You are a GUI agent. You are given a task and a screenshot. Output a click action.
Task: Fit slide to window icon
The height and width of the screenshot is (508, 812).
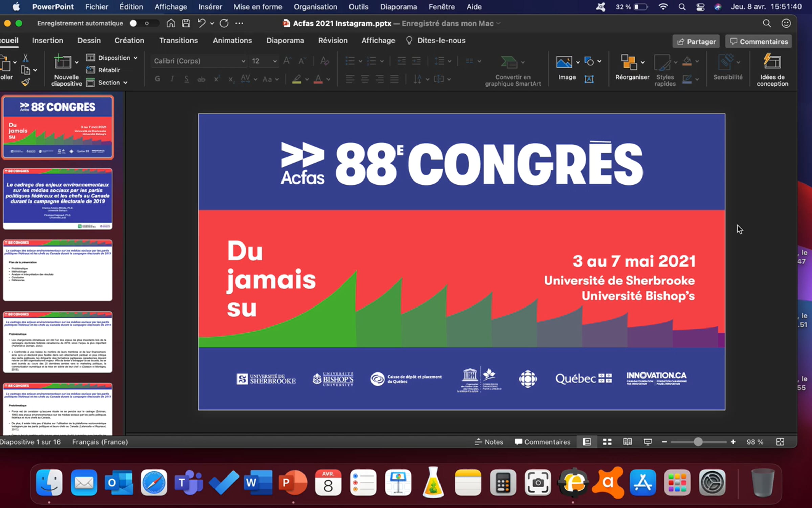pyautogui.click(x=780, y=442)
